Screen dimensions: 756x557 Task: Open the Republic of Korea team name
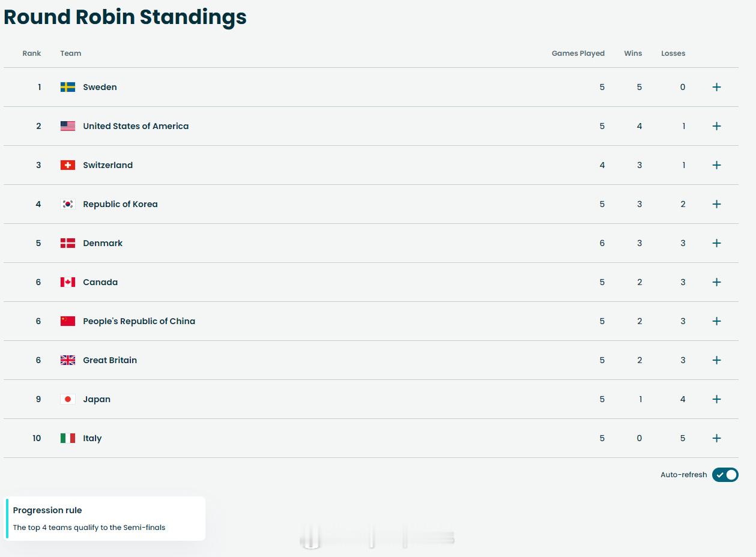pos(120,204)
